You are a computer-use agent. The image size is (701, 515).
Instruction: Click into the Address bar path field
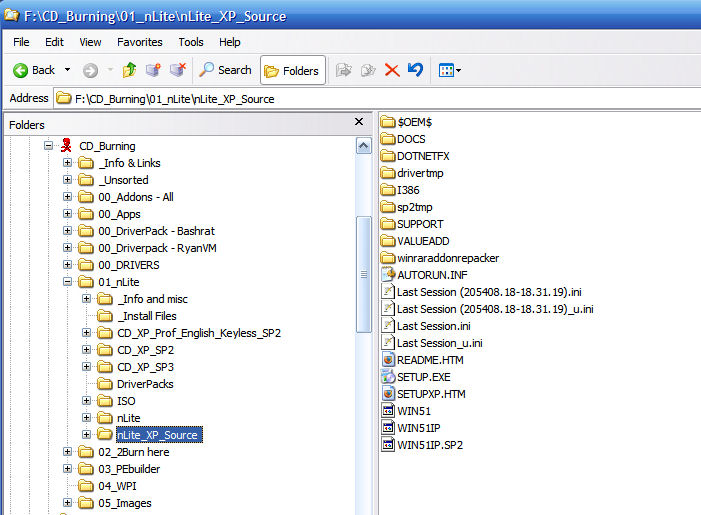coord(376,98)
